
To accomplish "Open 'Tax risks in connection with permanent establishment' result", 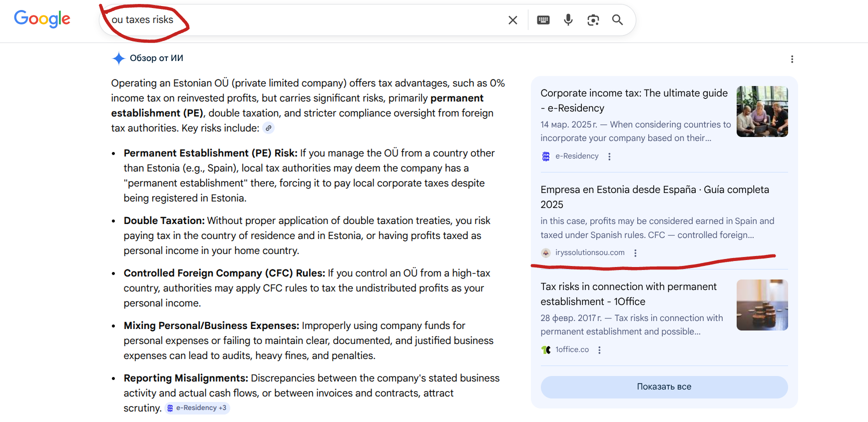I will (628, 294).
